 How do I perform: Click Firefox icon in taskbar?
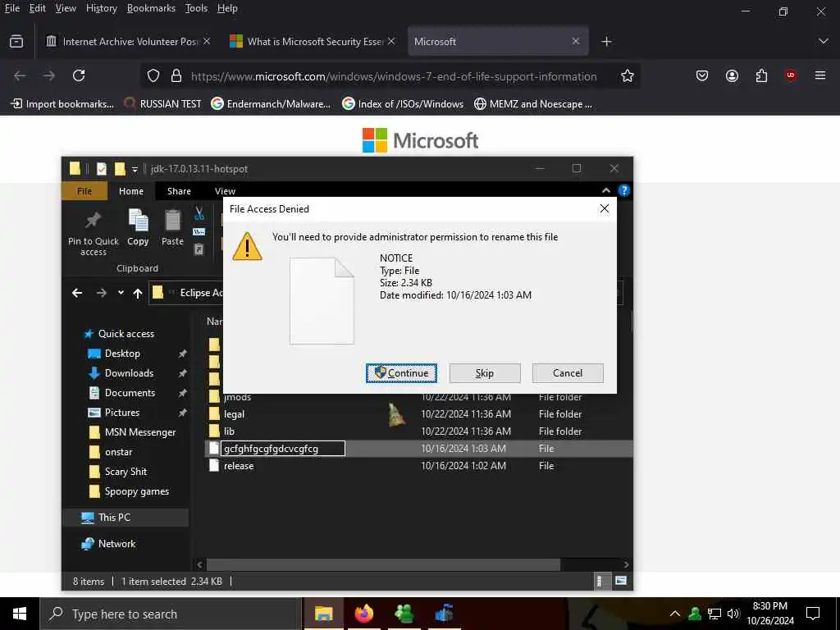click(363, 614)
